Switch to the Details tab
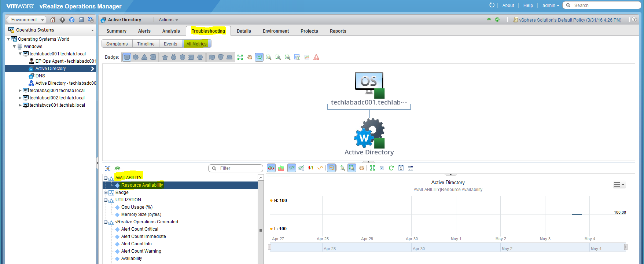The image size is (644, 264). [244, 31]
